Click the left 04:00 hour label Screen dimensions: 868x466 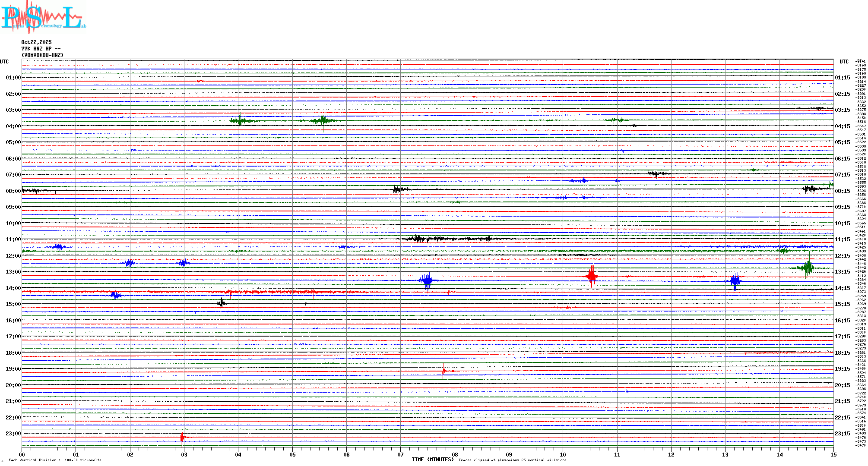tap(13, 126)
